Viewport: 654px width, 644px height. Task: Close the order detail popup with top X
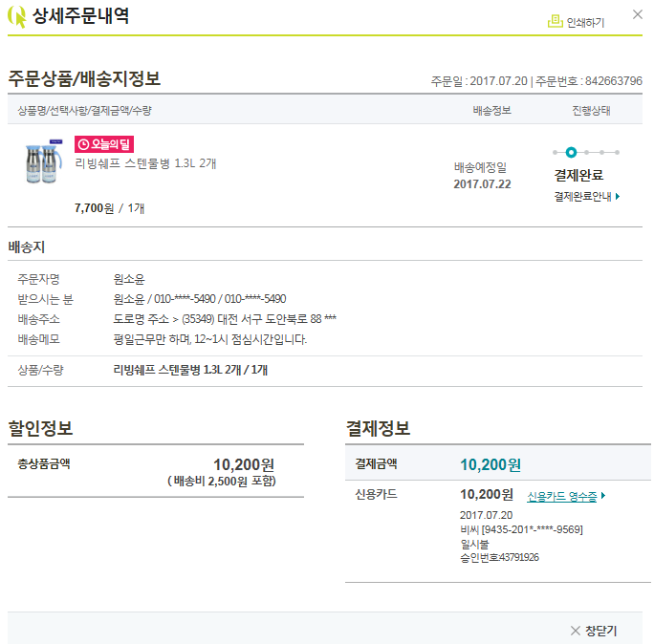[638, 14]
